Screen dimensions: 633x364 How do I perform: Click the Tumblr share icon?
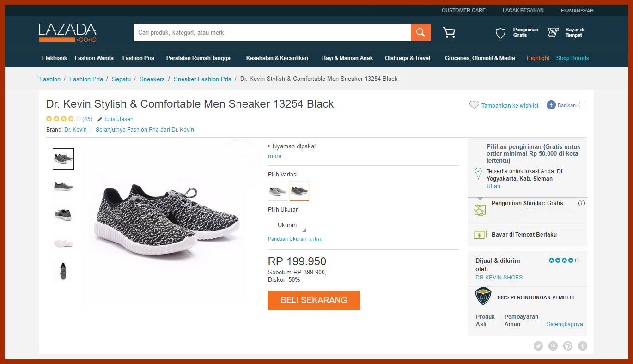tap(583, 346)
